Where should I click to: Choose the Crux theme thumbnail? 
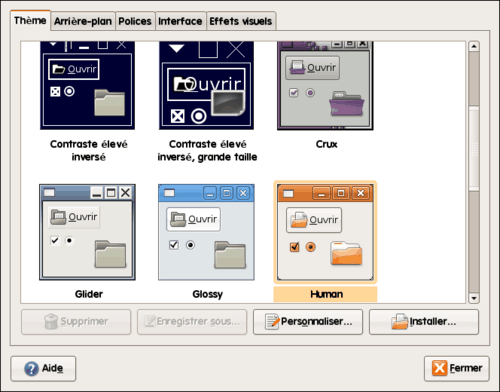click(325, 85)
